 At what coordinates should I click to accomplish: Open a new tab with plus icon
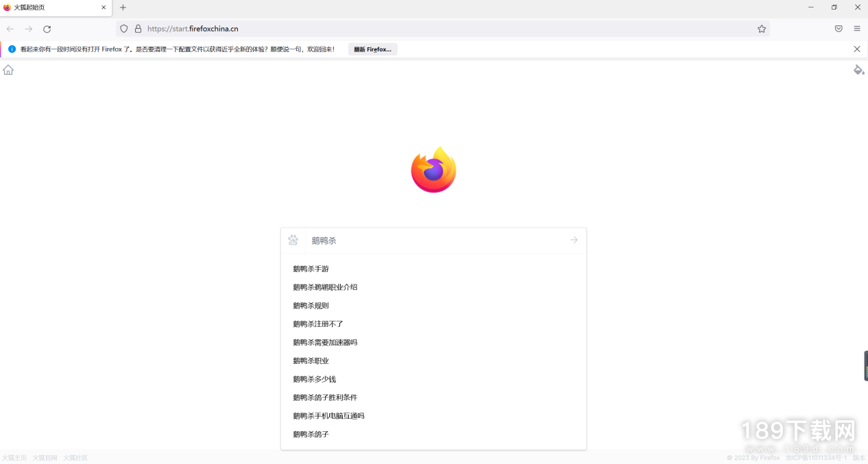[x=123, y=8]
